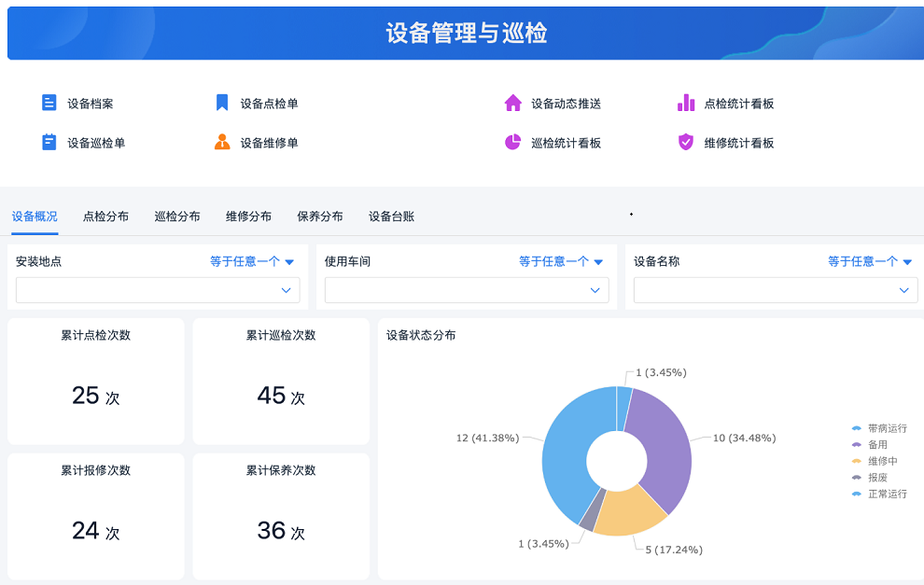The width and height of the screenshot is (924, 585).
Task: Expand the 使用车间 value dropdown chevron
Action: (x=595, y=290)
